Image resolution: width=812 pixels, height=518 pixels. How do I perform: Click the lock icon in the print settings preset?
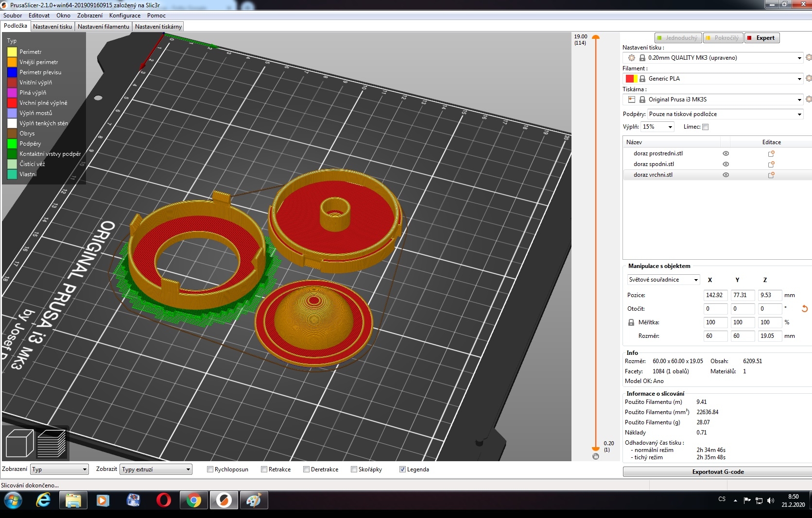click(x=642, y=58)
